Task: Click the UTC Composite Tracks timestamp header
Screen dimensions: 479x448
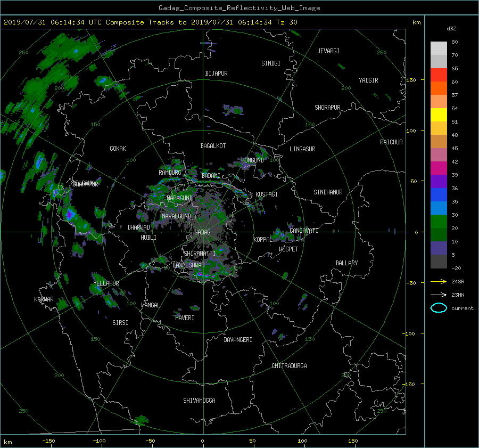Action: click(x=150, y=22)
